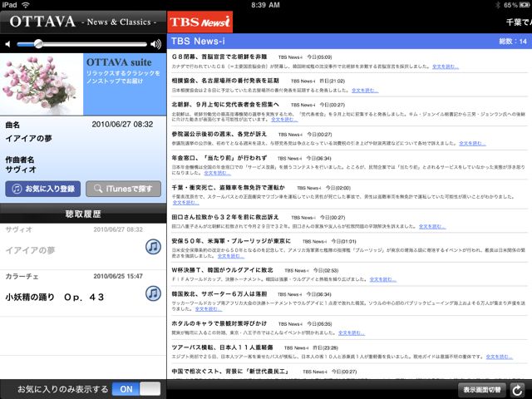Tap the scrolling ticker text 千葉で
This screenshot has height=399, width=532.
tap(519, 22)
